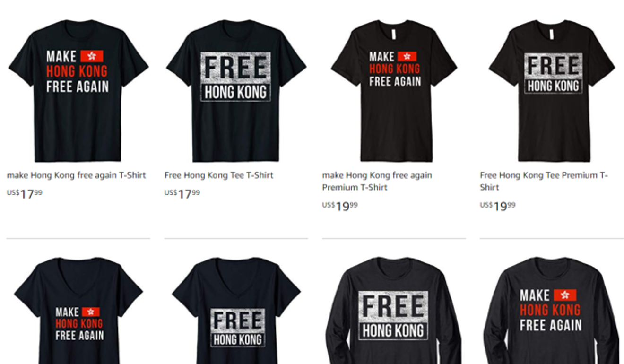The image size is (624, 364).
Task: Open 'make Hong Kong free again Premium T-Shirt' link
Action: pos(377,181)
